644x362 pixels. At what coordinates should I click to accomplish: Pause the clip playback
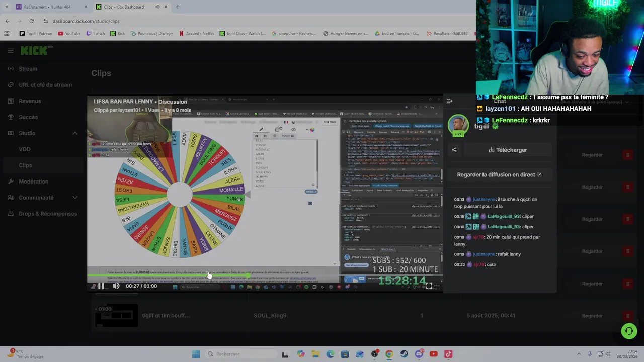pos(101,286)
